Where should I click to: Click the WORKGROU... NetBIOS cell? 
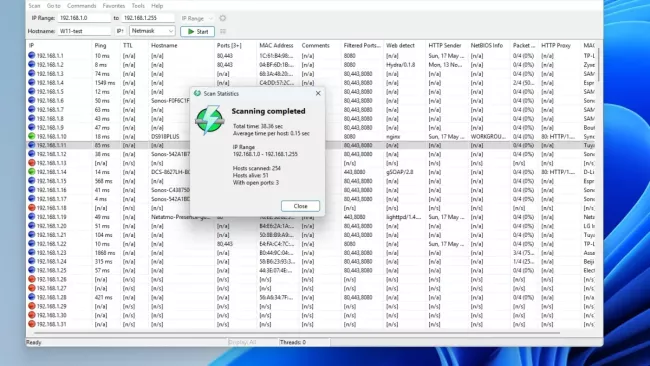[488, 136]
